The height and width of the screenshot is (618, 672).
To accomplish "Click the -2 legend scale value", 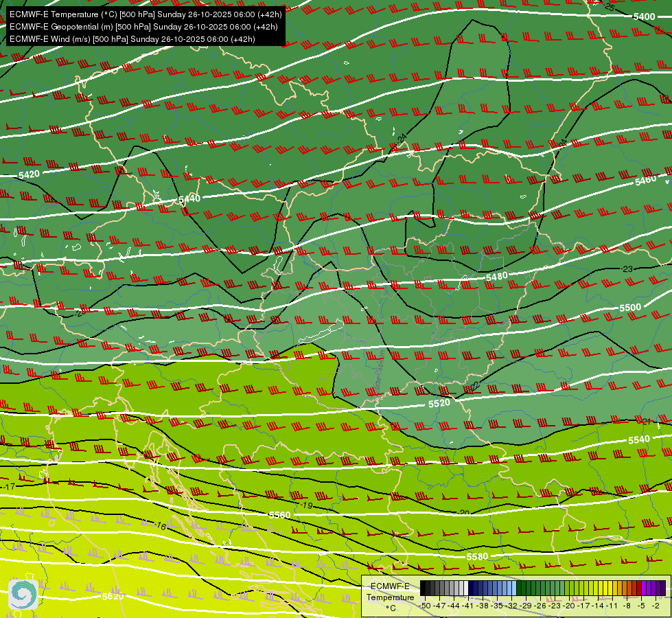I will pos(656,606).
